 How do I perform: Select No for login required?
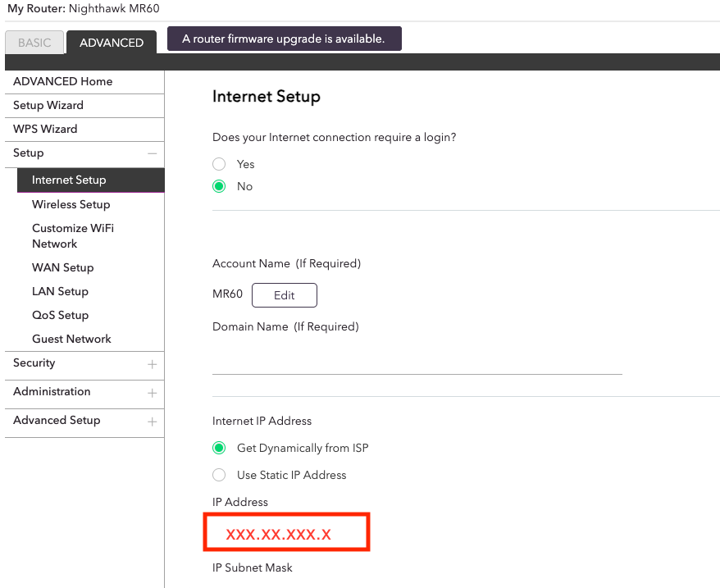[219, 186]
